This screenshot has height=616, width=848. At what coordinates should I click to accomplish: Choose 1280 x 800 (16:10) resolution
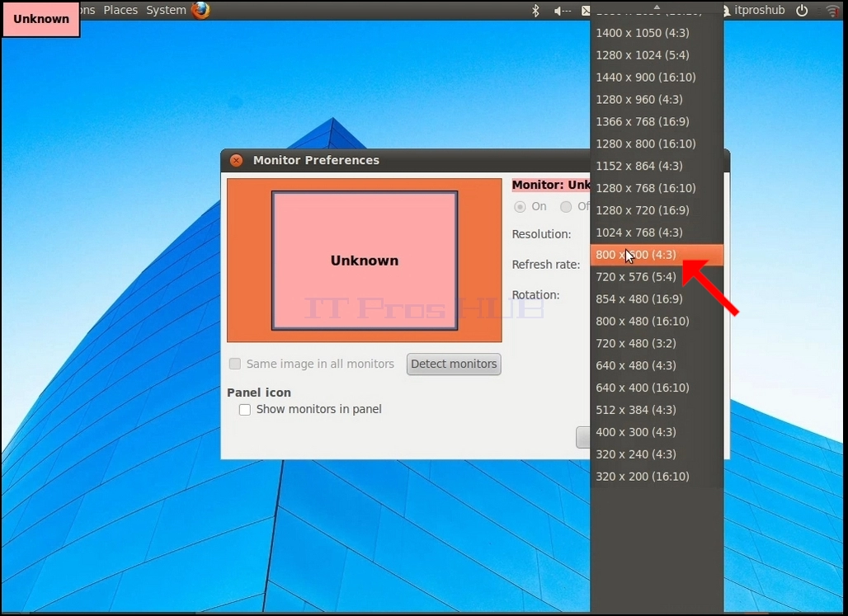click(x=657, y=143)
